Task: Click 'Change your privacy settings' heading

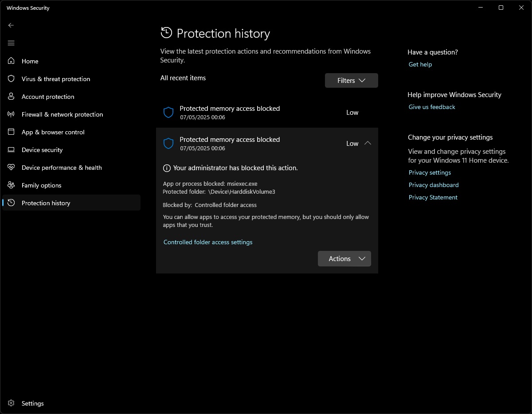Action: click(450, 137)
